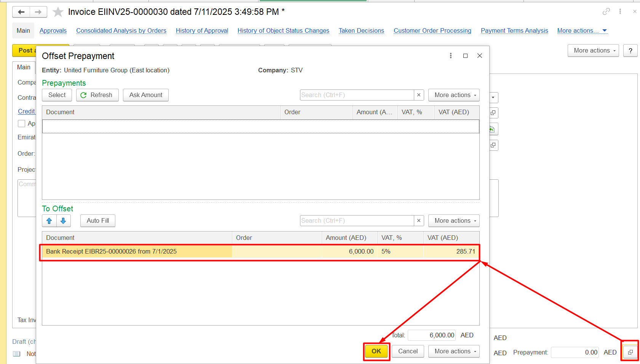Expand More actions in Prepayments section

pyautogui.click(x=454, y=95)
